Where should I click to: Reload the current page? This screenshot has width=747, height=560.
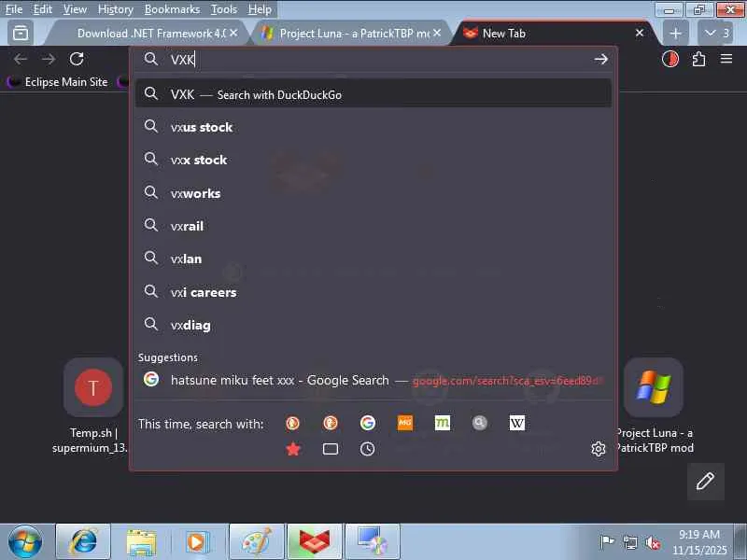[77, 59]
